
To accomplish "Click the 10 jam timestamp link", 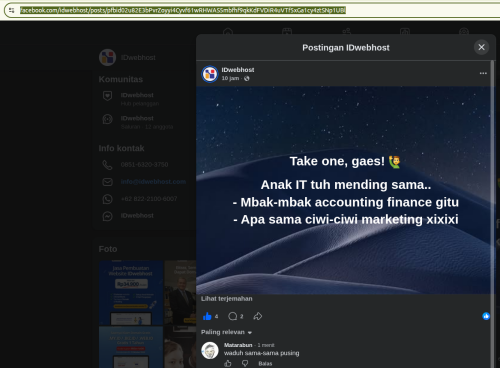I will tap(230, 78).
